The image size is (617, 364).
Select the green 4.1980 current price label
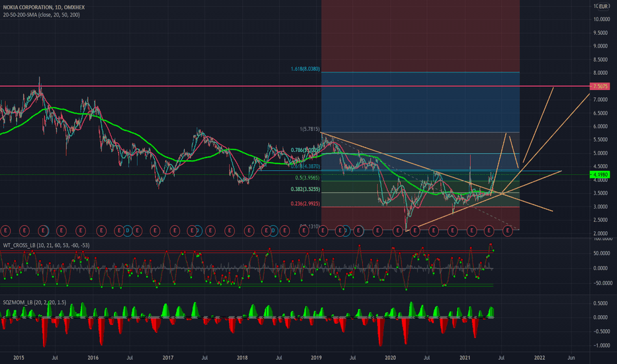click(x=600, y=174)
